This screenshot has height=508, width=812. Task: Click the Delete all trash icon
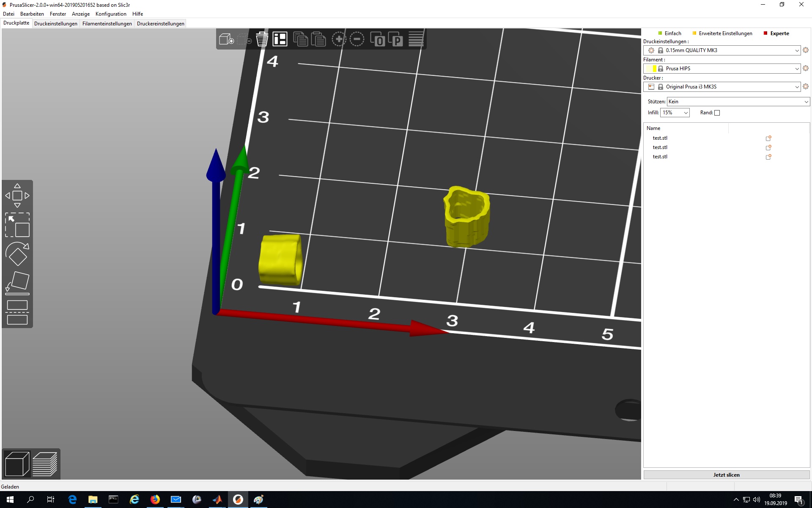pyautogui.click(x=262, y=39)
